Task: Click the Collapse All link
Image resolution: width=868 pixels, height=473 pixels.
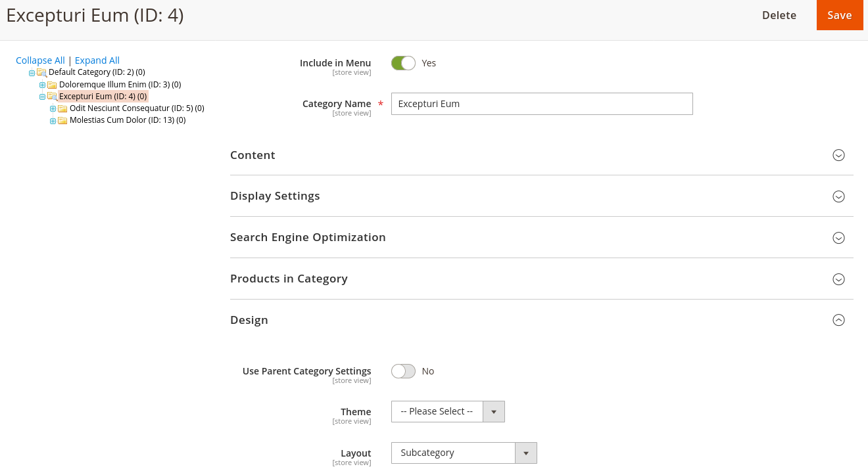Action: coord(40,60)
